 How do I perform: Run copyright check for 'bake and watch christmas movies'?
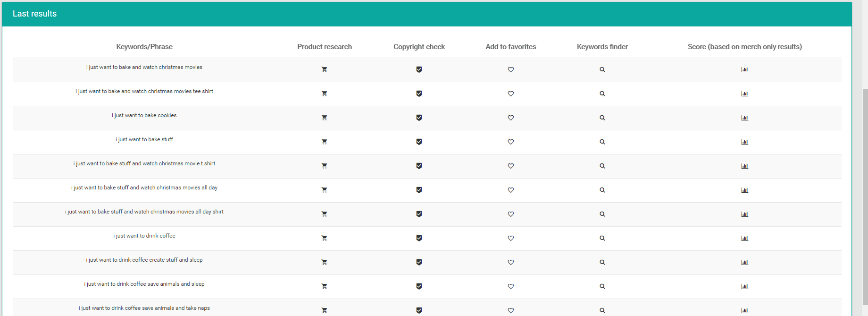419,69
